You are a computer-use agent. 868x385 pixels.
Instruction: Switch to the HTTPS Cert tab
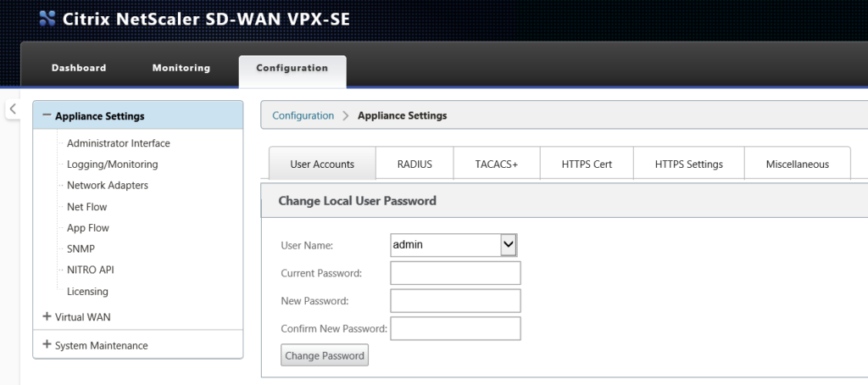click(x=587, y=164)
